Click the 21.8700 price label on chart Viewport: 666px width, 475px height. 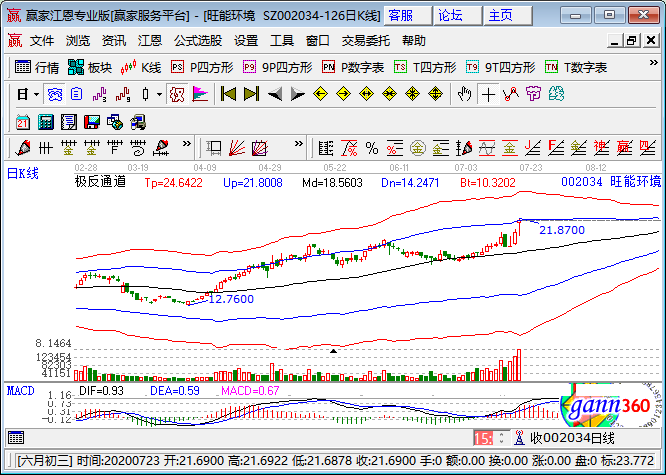[562, 230]
